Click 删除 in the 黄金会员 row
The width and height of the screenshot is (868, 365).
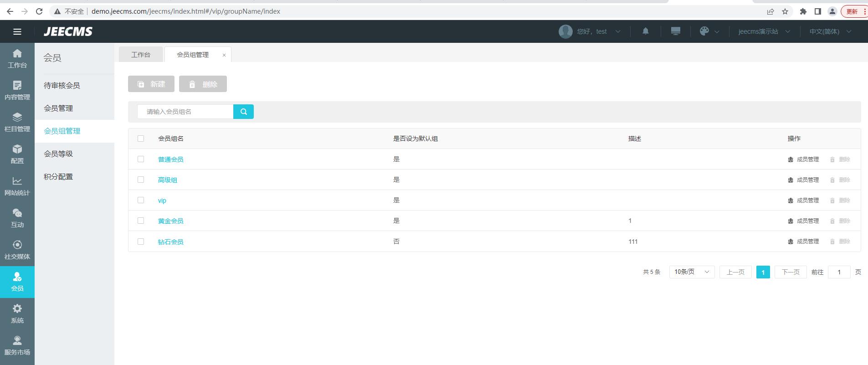pos(840,221)
